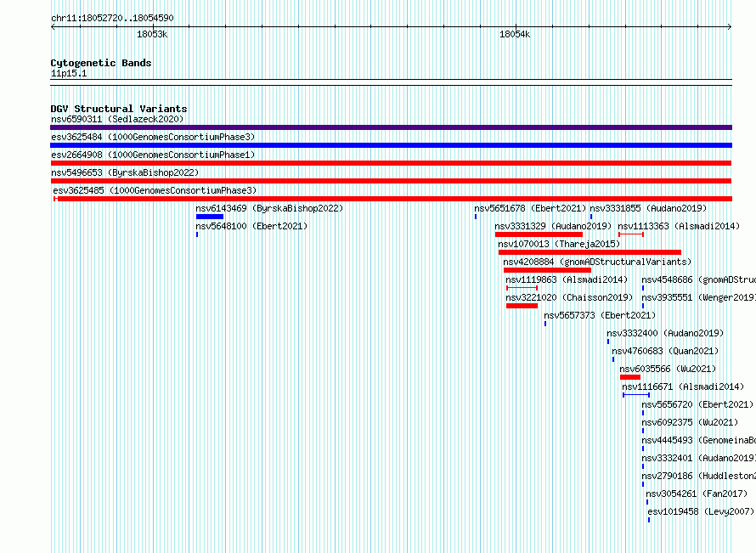Select the nsv3221020 red bar

(x=522, y=306)
